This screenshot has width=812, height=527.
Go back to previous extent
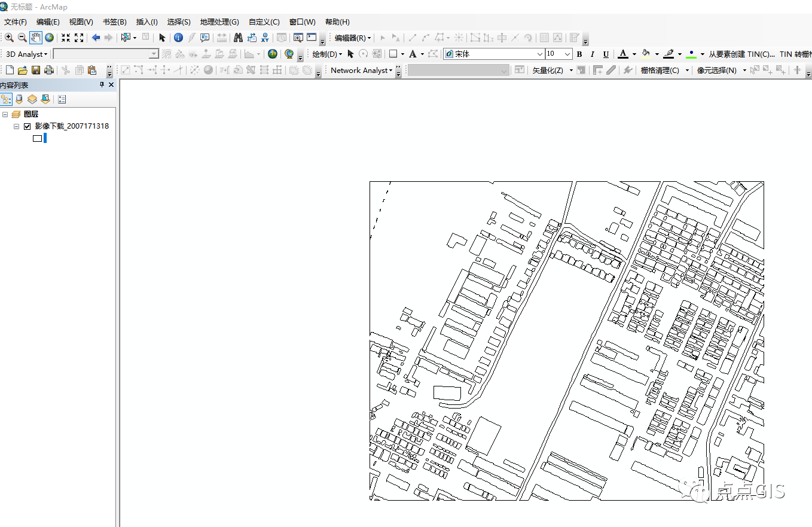96,38
